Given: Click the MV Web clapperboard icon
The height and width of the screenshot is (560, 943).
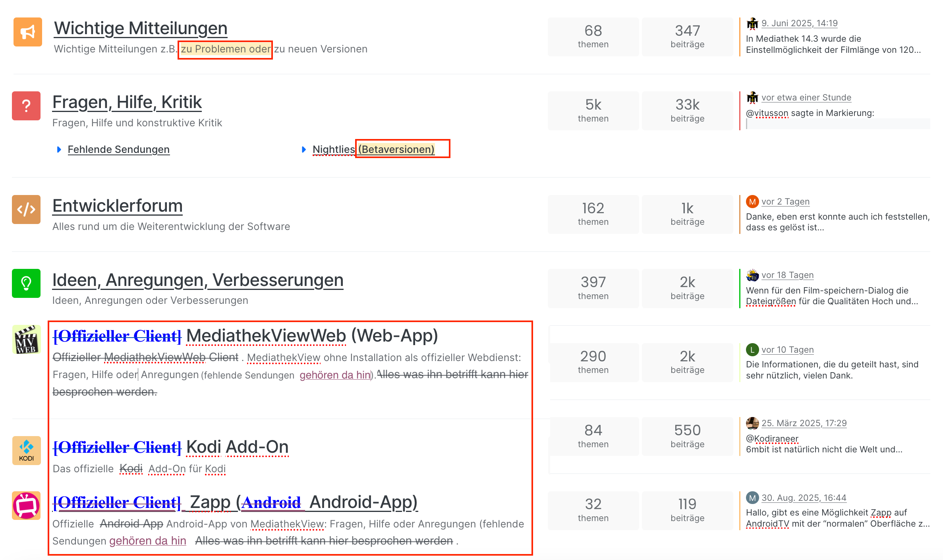Looking at the screenshot, I should [26, 340].
